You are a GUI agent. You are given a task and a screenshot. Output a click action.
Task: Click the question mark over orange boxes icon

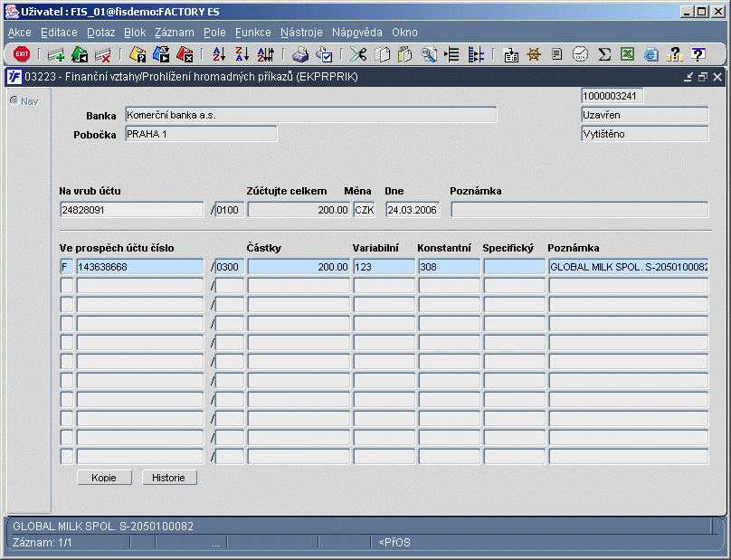pyautogui.click(x=674, y=55)
